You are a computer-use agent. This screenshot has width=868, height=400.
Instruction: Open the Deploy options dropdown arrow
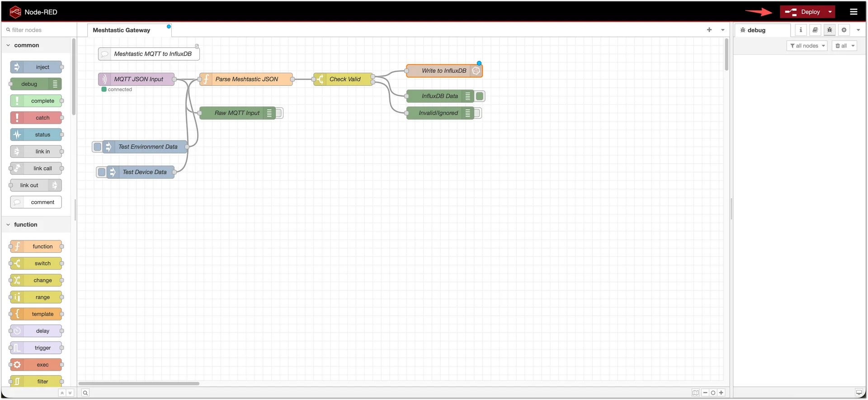[830, 12]
